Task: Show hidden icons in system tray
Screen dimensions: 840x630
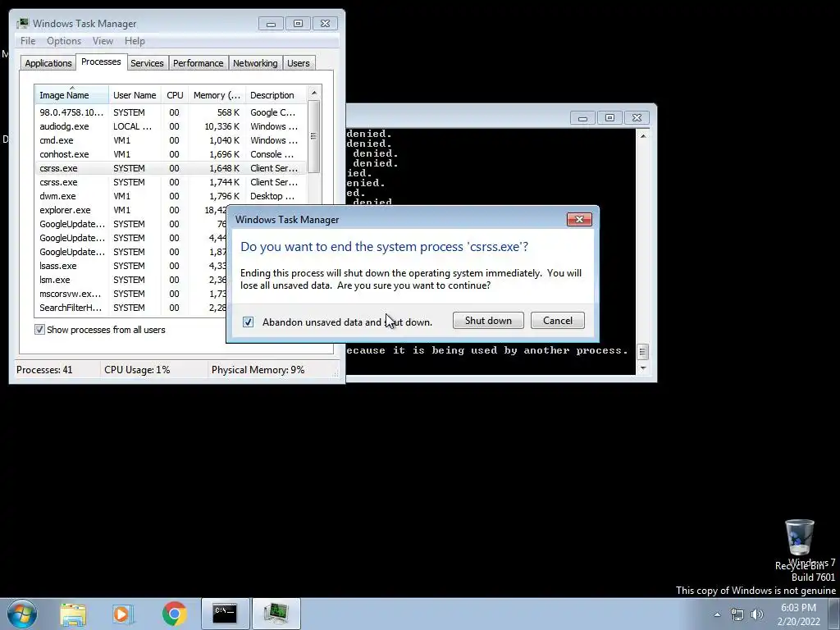Action: click(717, 614)
